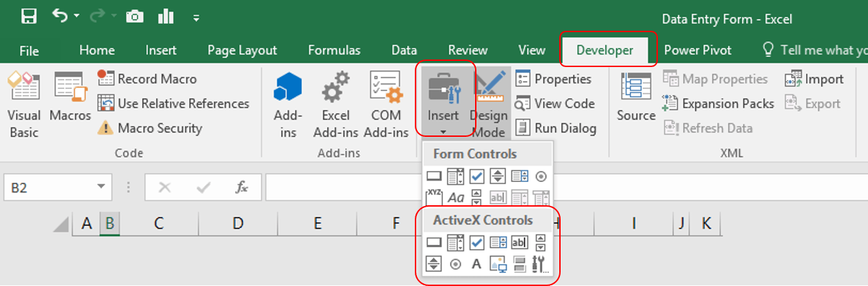Insert an ActiveX Scroll Bar
Viewport: 868px width, 286px height.
(x=541, y=242)
